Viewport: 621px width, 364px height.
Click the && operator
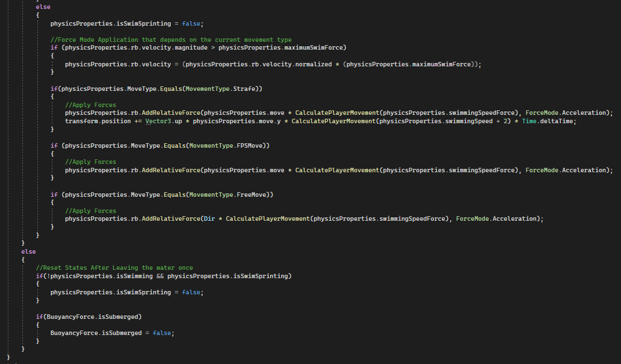pos(160,276)
